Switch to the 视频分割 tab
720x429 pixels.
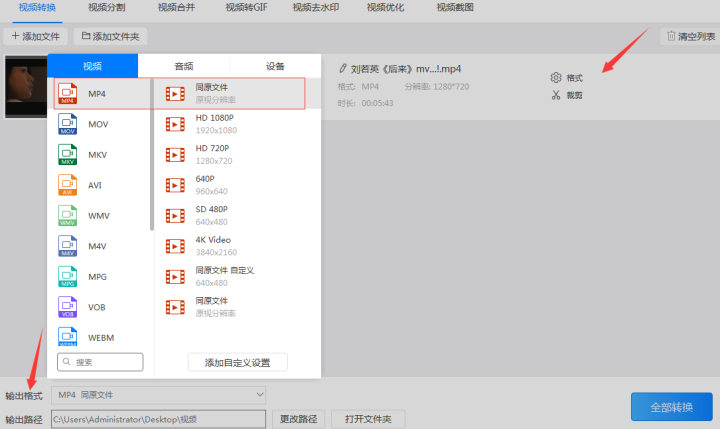click(107, 8)
